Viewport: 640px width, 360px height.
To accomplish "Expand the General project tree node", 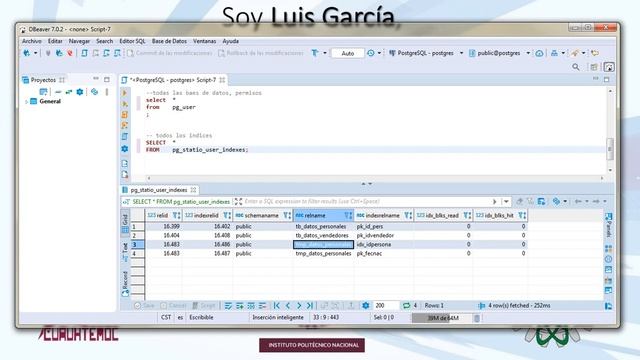I will click(27, 102).
